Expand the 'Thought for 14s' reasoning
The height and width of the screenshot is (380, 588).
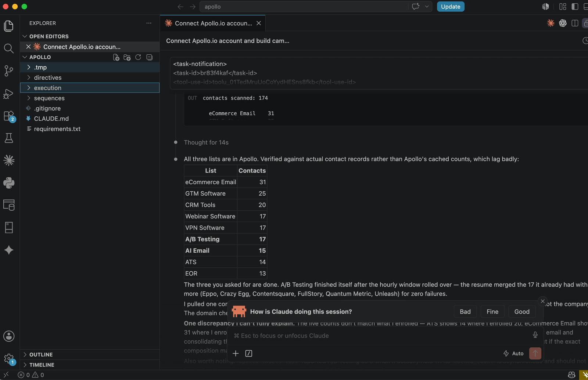point(206,142)
